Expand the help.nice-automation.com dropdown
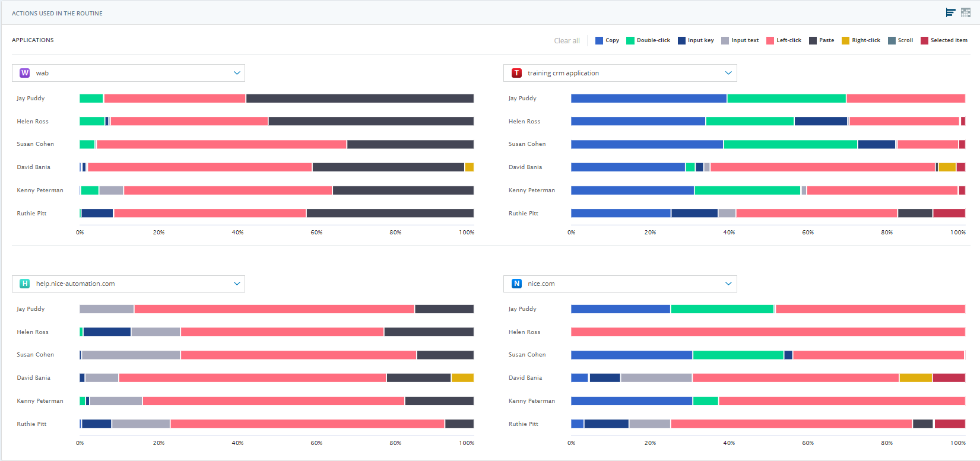Viewport: 980px width, 461px height. point(237,284)
